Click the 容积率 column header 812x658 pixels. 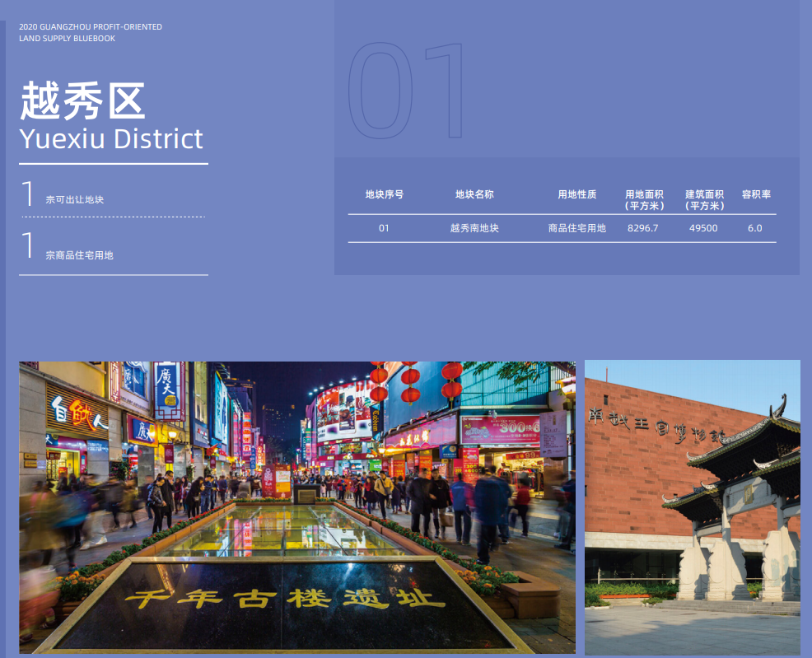(x=755, y=194)
